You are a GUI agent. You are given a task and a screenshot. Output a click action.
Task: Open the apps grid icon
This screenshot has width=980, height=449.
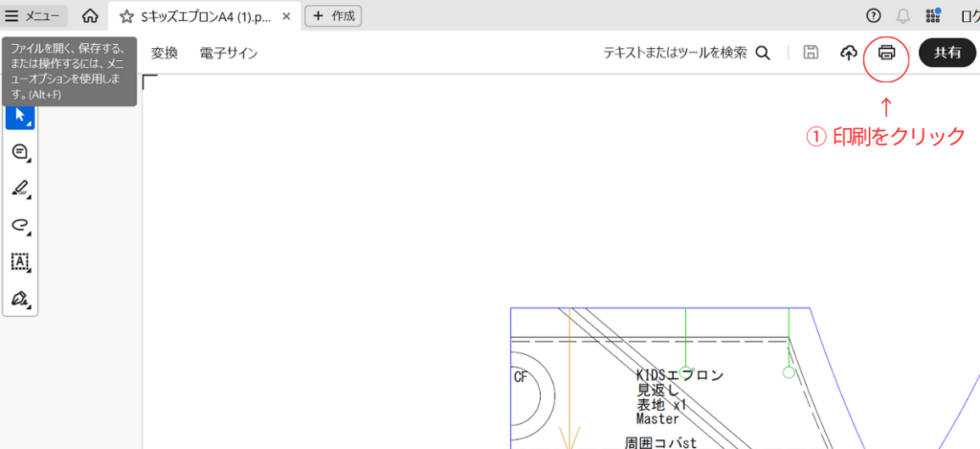coord(933,15)
